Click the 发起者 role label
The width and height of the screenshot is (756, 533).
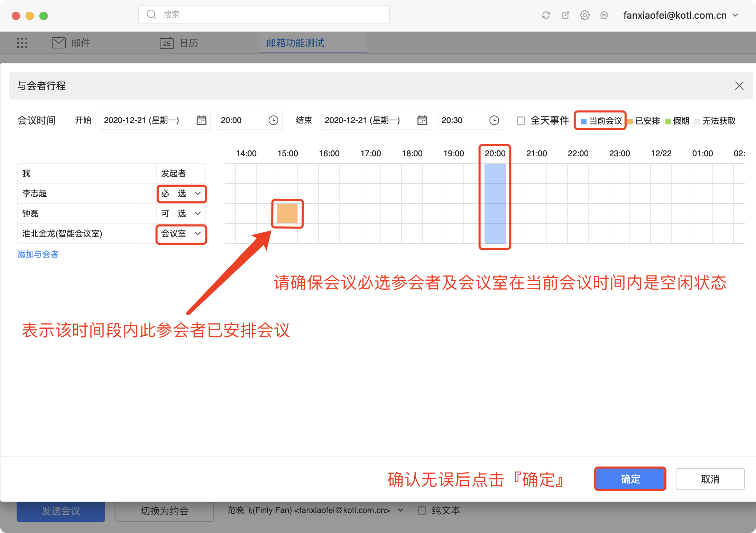coord(174,174)
